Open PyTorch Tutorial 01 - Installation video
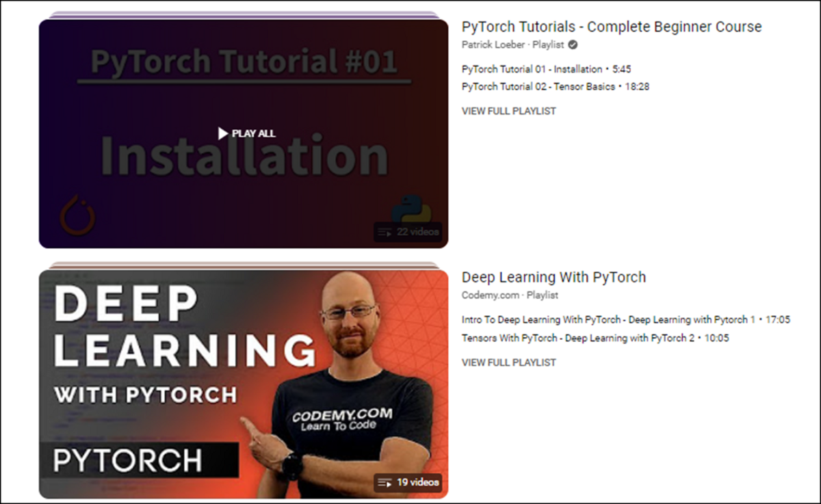Viewport: 821px width, 504px height. tap(532, 69)
